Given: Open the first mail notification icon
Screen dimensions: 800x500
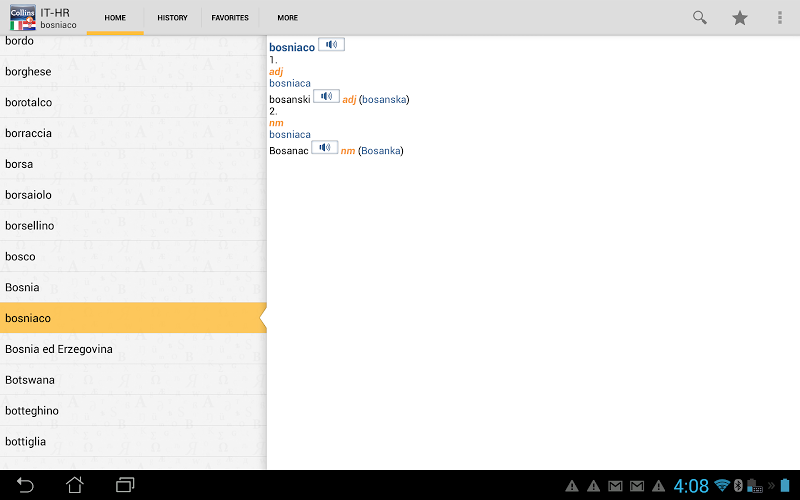Looking at the screenshot, I should coord(615,486).
